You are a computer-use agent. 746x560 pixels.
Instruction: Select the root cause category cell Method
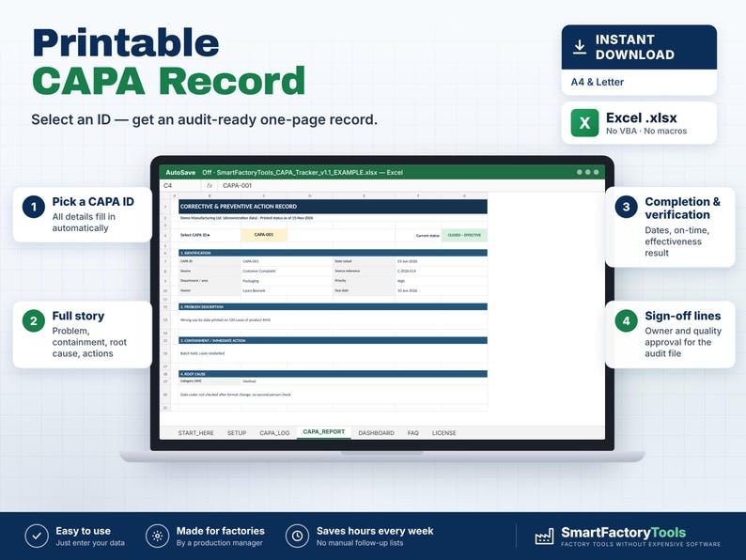pyautogui.click(x=364, y=381)
